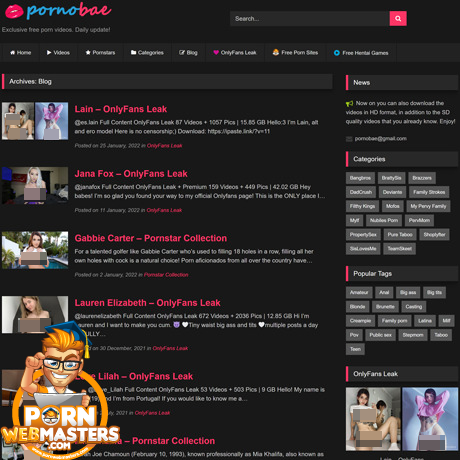
Task: Select the Bangbros category tag
Action: pyautogui.click(x=360, y=178)
